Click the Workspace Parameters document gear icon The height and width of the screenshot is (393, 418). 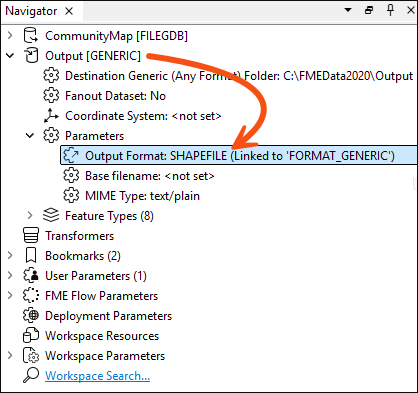tap(31, 356)
